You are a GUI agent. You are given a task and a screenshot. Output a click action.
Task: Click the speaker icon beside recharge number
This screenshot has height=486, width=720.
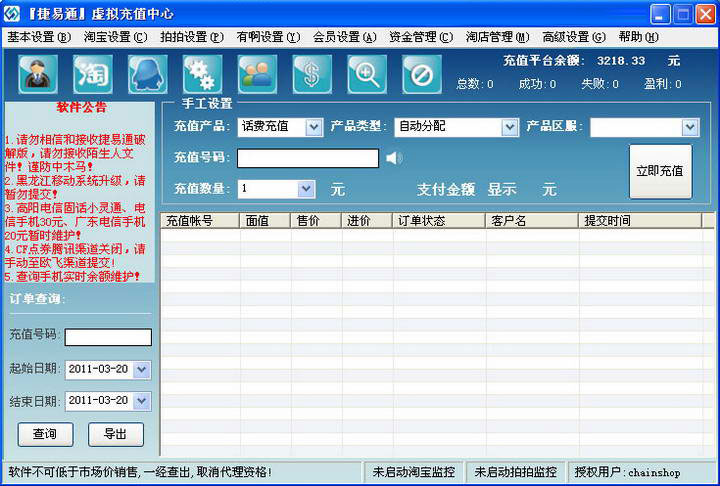pyautogui.click(x=394, y=158)
